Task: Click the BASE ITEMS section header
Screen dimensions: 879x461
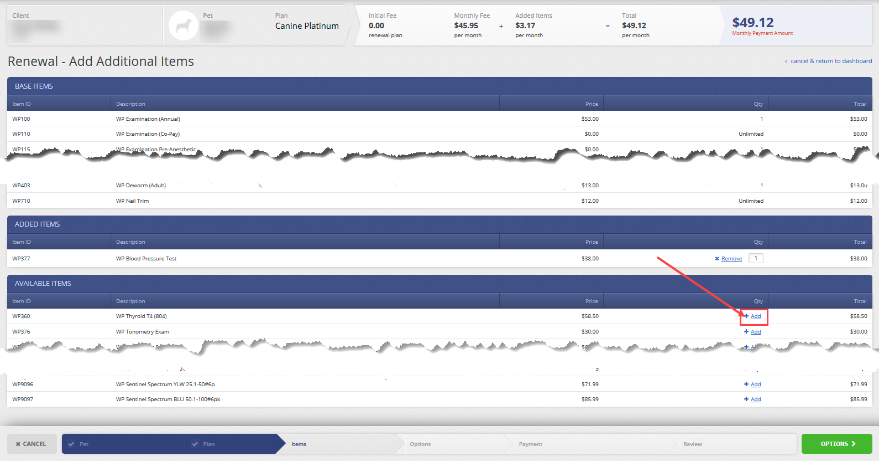Action: click(x=440, y=86)
